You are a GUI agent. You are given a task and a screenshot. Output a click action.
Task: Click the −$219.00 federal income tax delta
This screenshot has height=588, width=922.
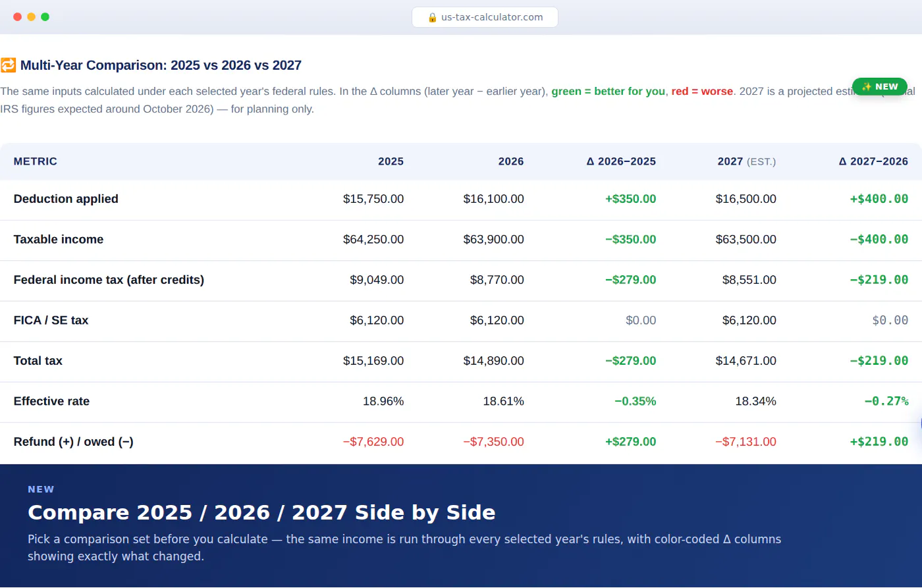point(879,280)
